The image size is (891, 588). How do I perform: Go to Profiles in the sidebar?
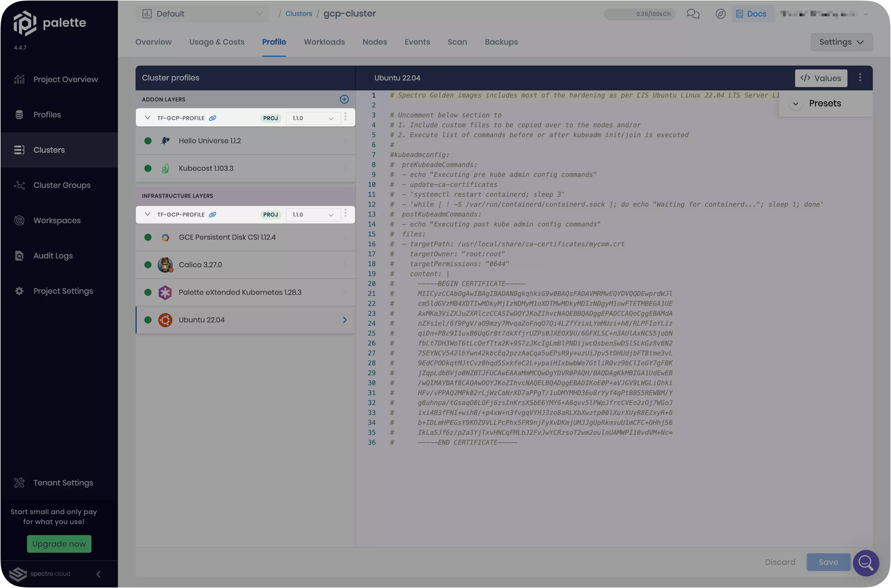pos(59,114)
